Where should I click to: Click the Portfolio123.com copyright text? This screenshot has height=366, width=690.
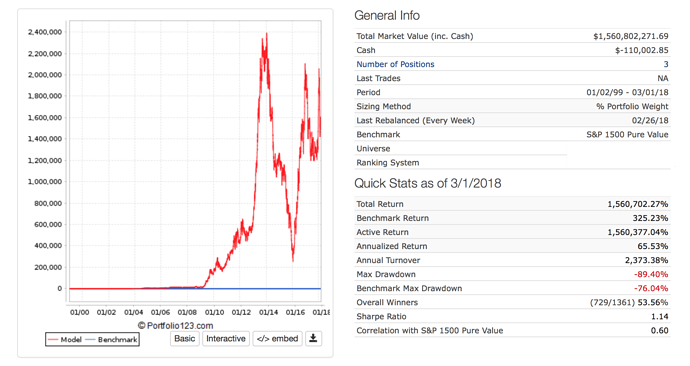pos(176,326)
